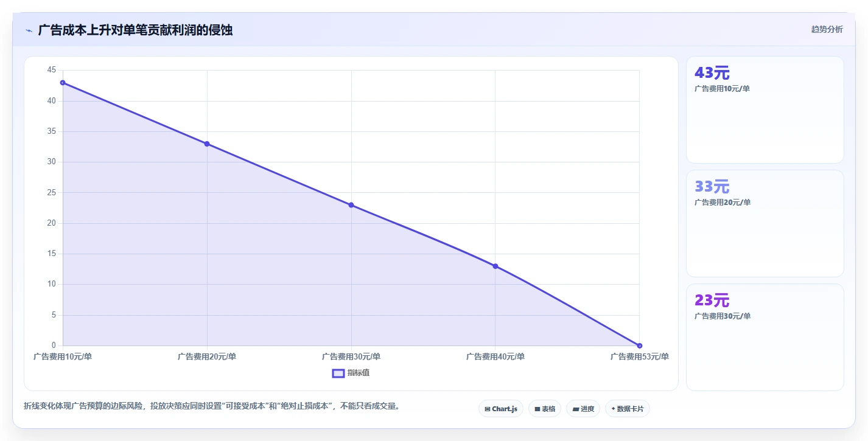Click the x-axis label 广告费用30元/单
Screen dimensions: 868x441
pyautogui.click(x=351, y=356)
